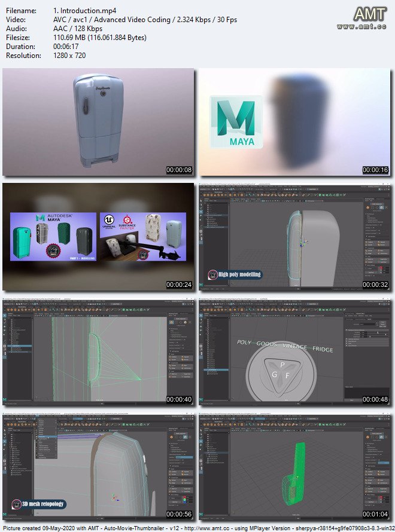Select the green handle mesh thumbnail at 00:01:04
Screen dimensions: 395x532
[x=294, y=466]
